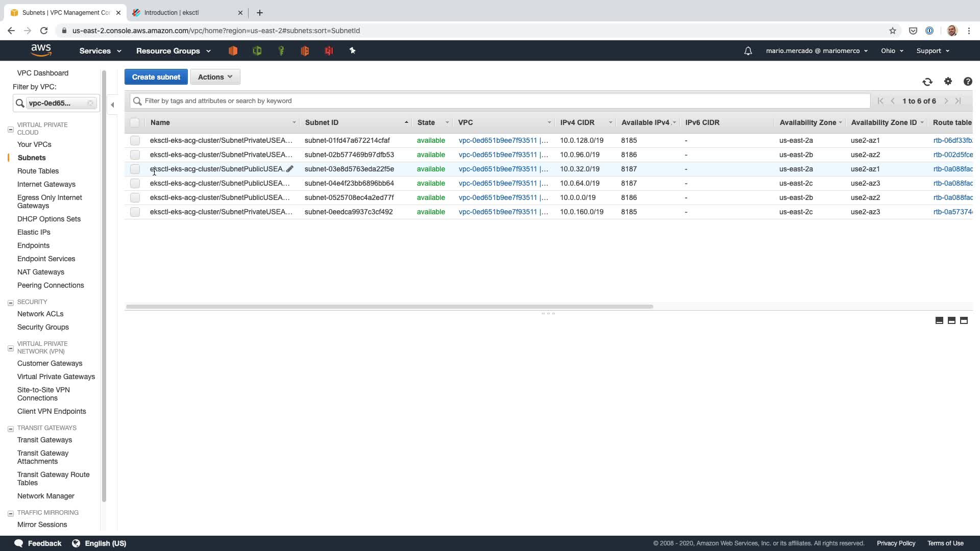Toggle the select-all header checkbox

pyautogui.click(x=135, y=122)
